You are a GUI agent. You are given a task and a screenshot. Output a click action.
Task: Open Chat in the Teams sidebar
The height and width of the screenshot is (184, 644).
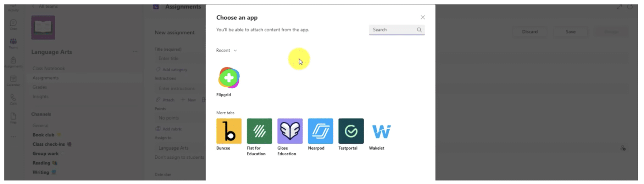point(13,25)
